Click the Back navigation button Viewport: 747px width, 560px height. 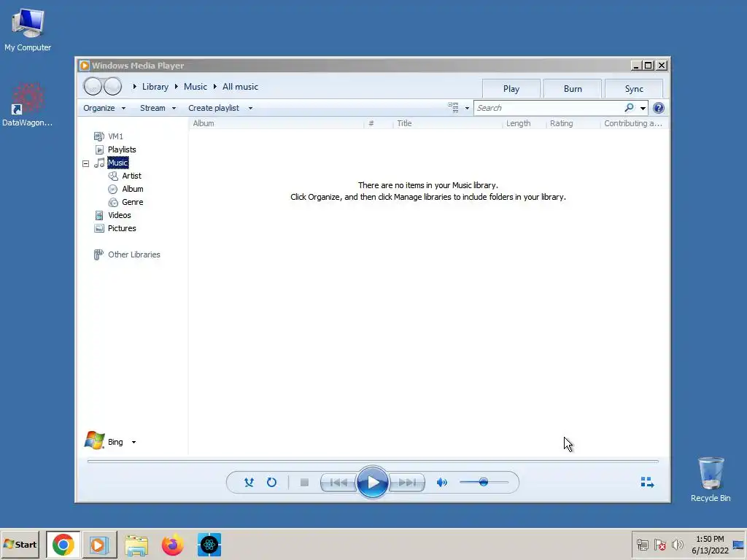[x=93, y=86]
